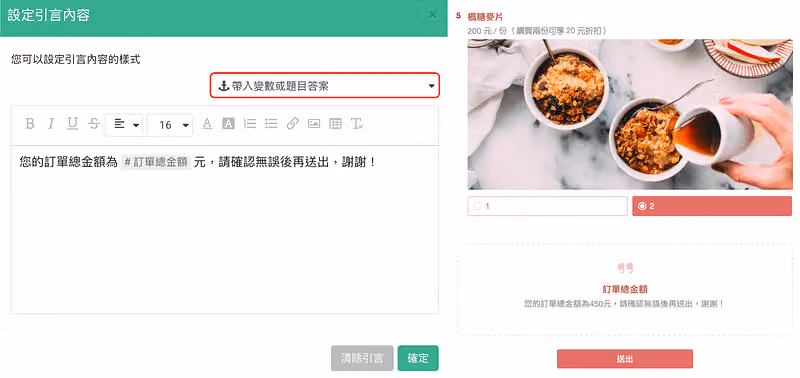
Task: Click the 訂單總金額 quote heading
Action: tap(625, 289)
